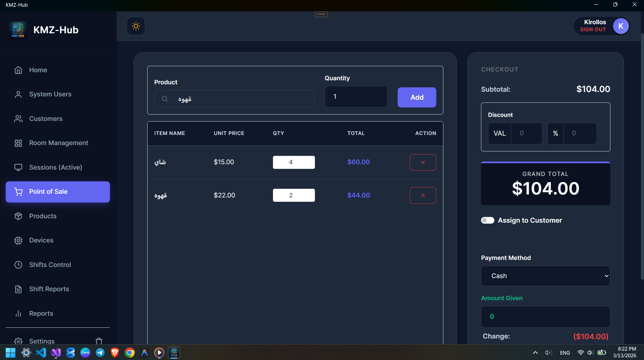The image size is (644, 360).
Task: Enable Assign to Customer
Action: point(488,220)
